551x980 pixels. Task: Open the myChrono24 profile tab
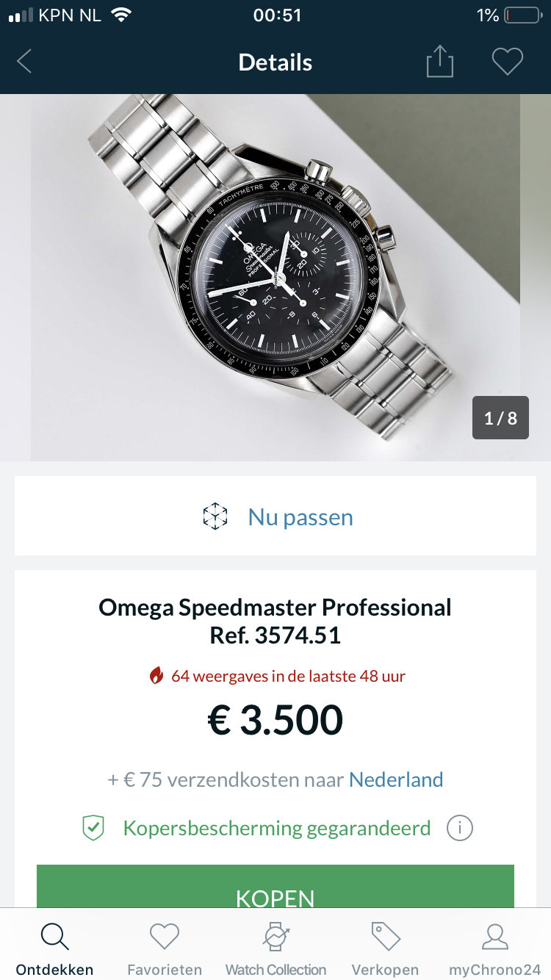pyautogui.click(x=494, y=948)
